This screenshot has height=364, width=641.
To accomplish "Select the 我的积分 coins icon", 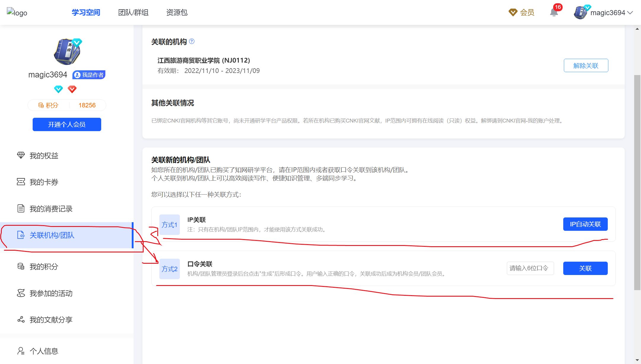I will point(21,266).
